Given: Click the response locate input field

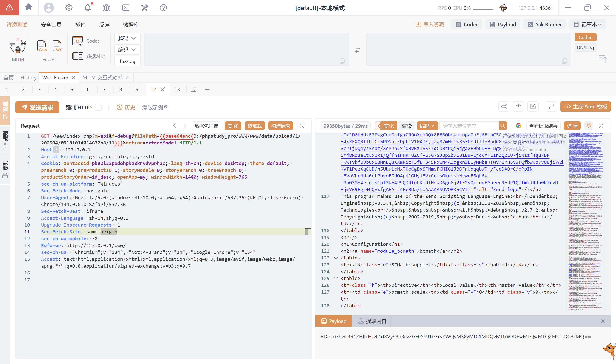Looking at the screenshot, I should coord(468,126).
